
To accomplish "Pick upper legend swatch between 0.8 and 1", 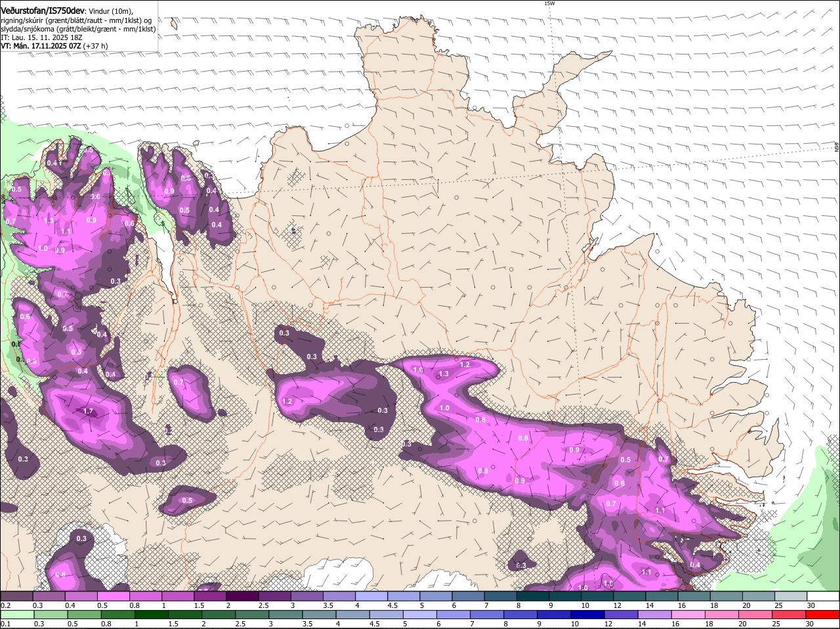I will tap(146, 596).
